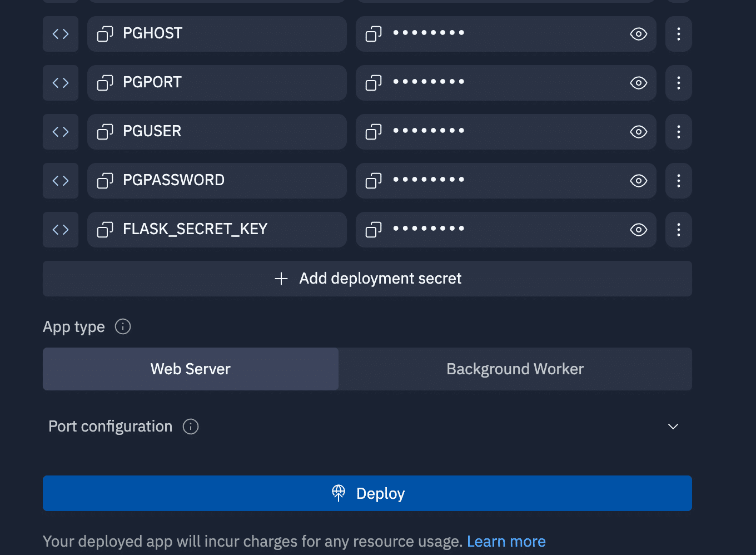Click the code brackets icon beside PGPASSWORD

coord(61,181)
